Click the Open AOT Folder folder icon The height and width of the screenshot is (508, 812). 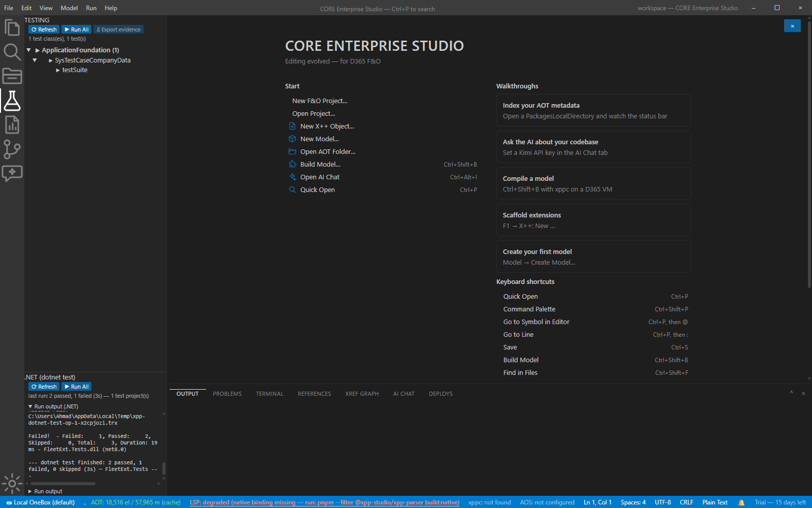292,151
